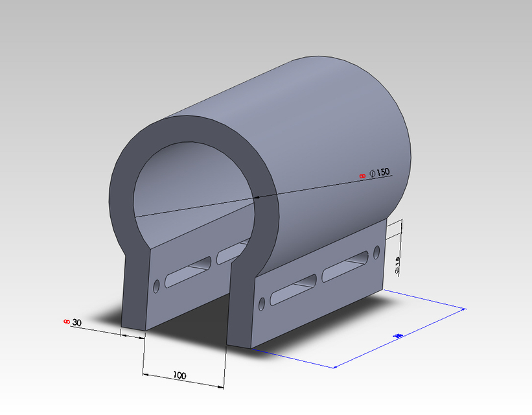Select the Ø150 diameter annotation text
The height and width of the screenshot is (415, 532).
click(378, 173)
